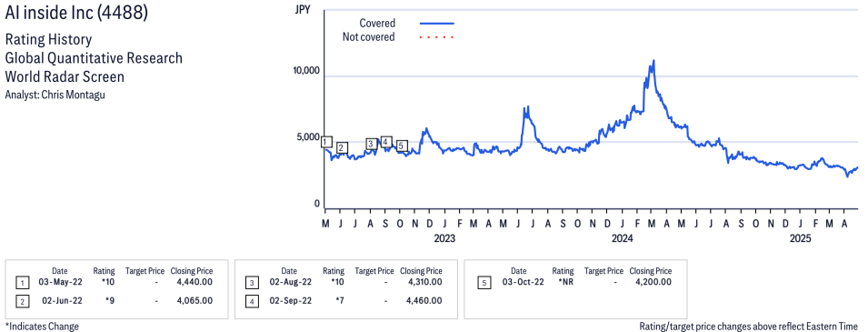Click the 'Covered' legend label

(377, 24)
